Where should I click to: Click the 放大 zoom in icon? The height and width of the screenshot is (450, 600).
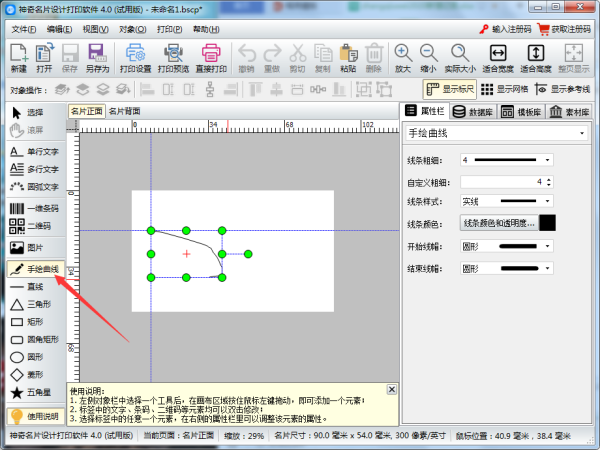click(402, 58)
